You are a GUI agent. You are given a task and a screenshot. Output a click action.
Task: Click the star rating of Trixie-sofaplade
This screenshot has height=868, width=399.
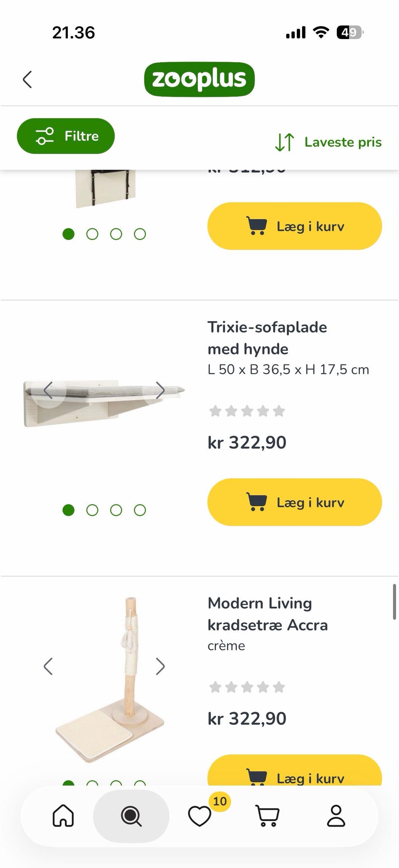(x=247, y=411)
